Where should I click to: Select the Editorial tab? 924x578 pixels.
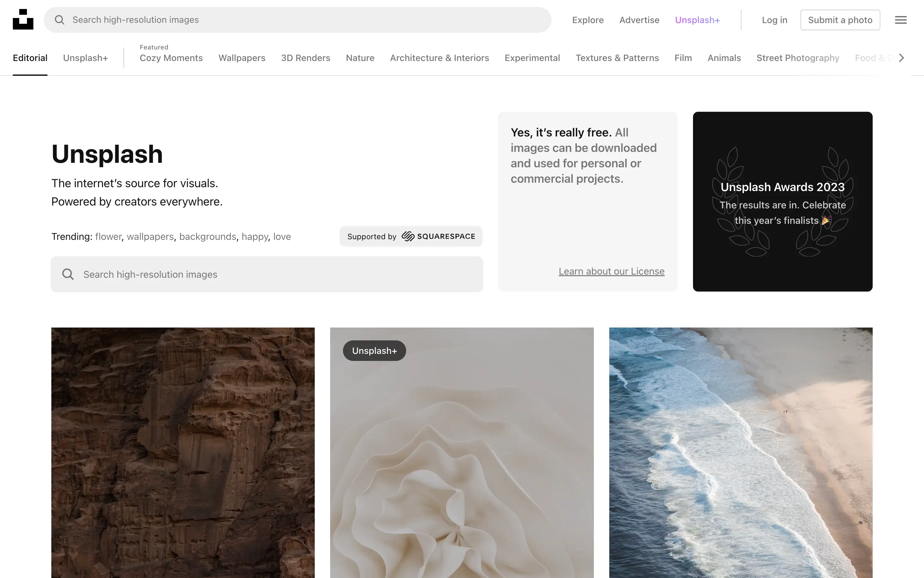pyautogui.click(x=30, y=58)
